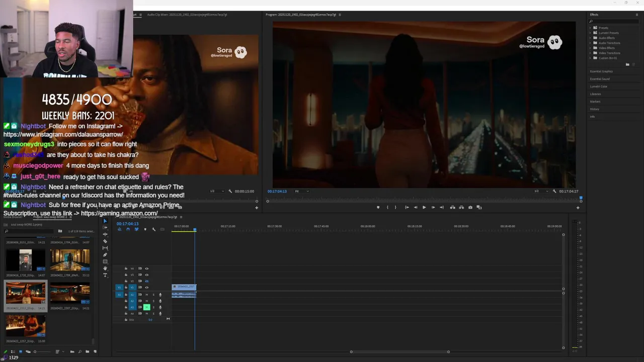Play the program sequence
The height and width of the screenshot is (362, 644).
tap(424, 207)
